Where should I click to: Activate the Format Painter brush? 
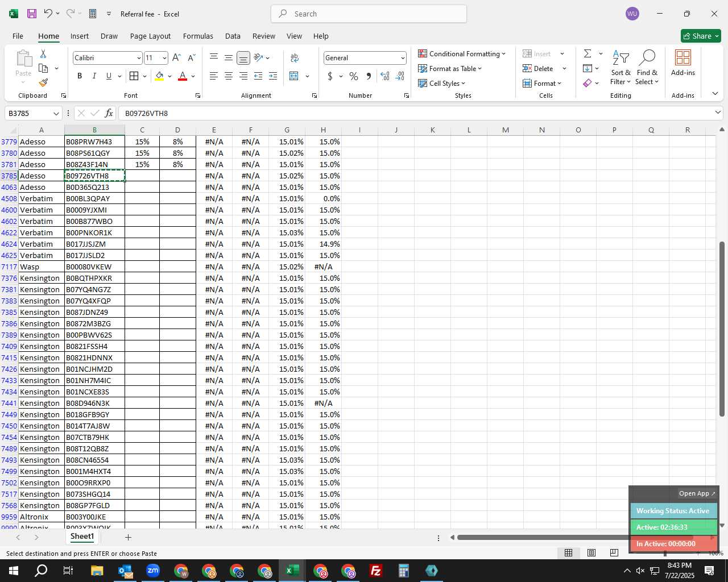click(x=43, y=82)
